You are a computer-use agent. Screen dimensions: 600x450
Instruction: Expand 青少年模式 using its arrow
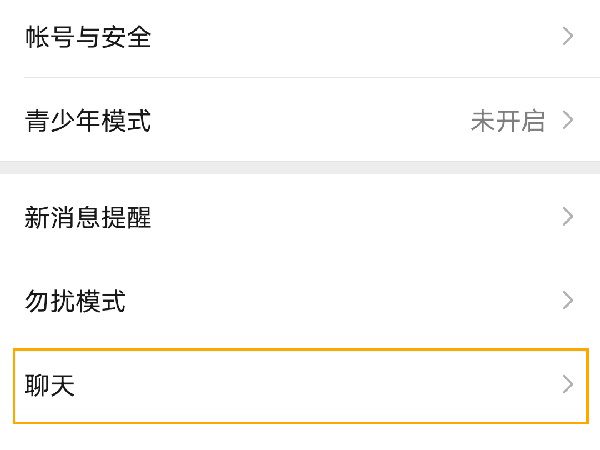pos(568,121)
